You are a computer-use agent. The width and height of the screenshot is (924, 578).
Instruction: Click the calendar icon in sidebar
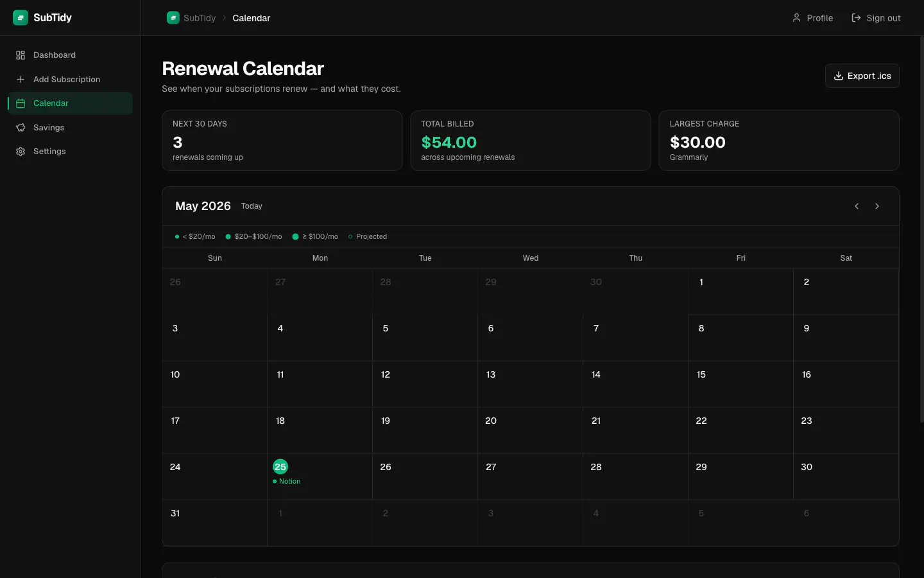tap(21, 103)
